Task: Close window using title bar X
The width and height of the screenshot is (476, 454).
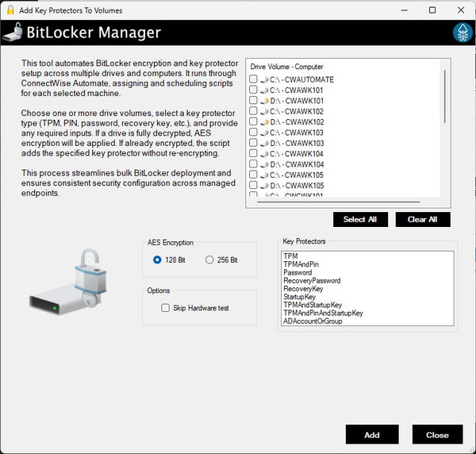Action: [461, 10]
